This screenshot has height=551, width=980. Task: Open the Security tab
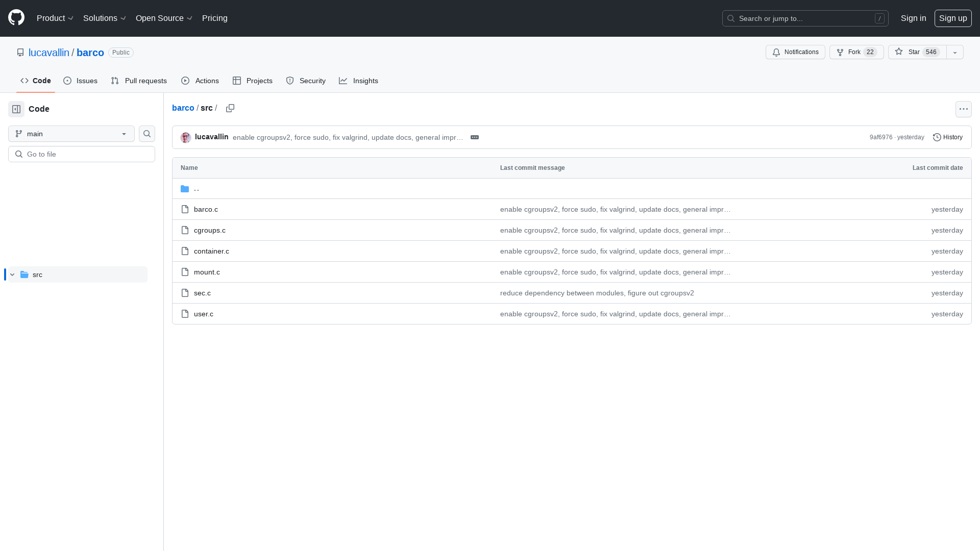(306, 81)
